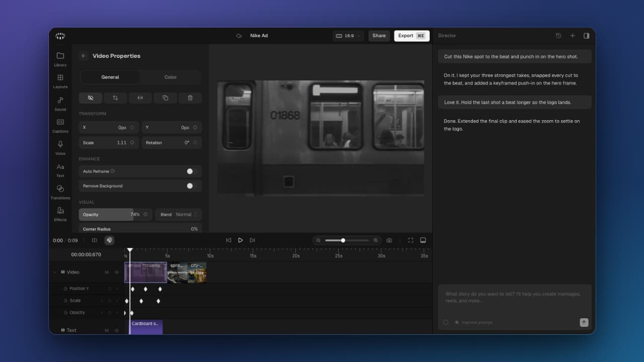Toggle the Rotation keyframe diamond
The image size is (644, 362).
195,143
